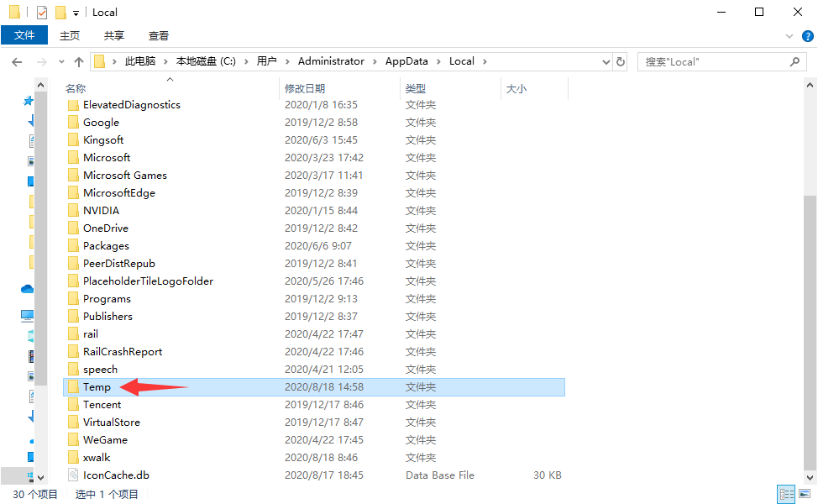Click AppData in the address breadcrumb

(x=406, y=61)
